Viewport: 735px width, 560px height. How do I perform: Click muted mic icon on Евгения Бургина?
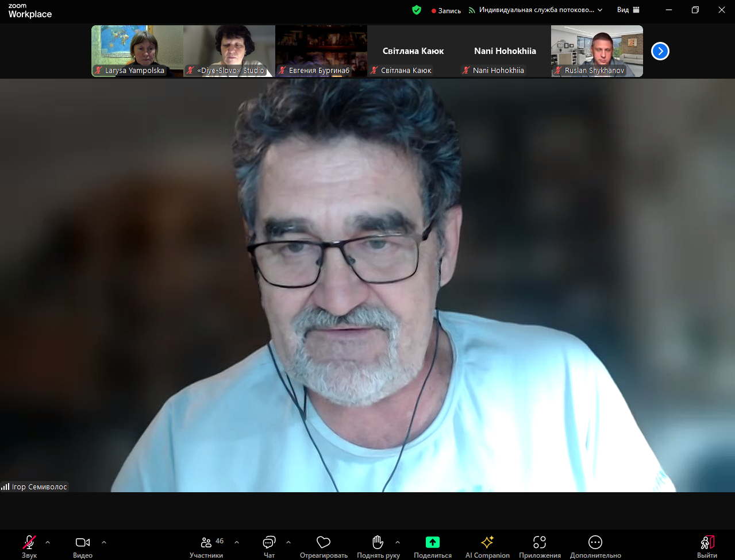click(283, 71)
